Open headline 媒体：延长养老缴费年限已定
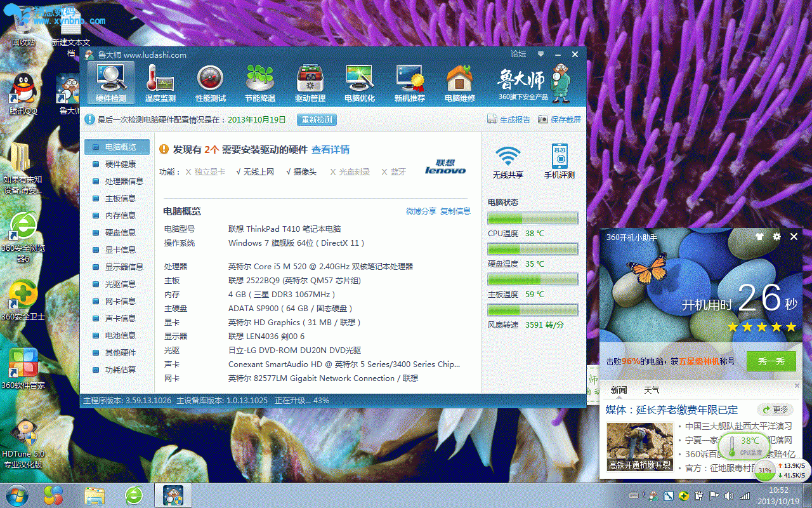 click(x=672, y=410)
